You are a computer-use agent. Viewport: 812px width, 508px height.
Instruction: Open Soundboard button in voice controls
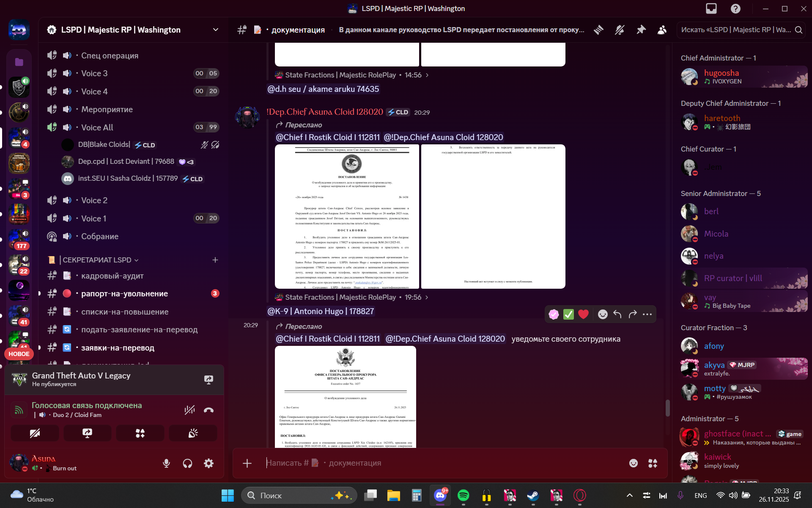(x=193, y=433)
